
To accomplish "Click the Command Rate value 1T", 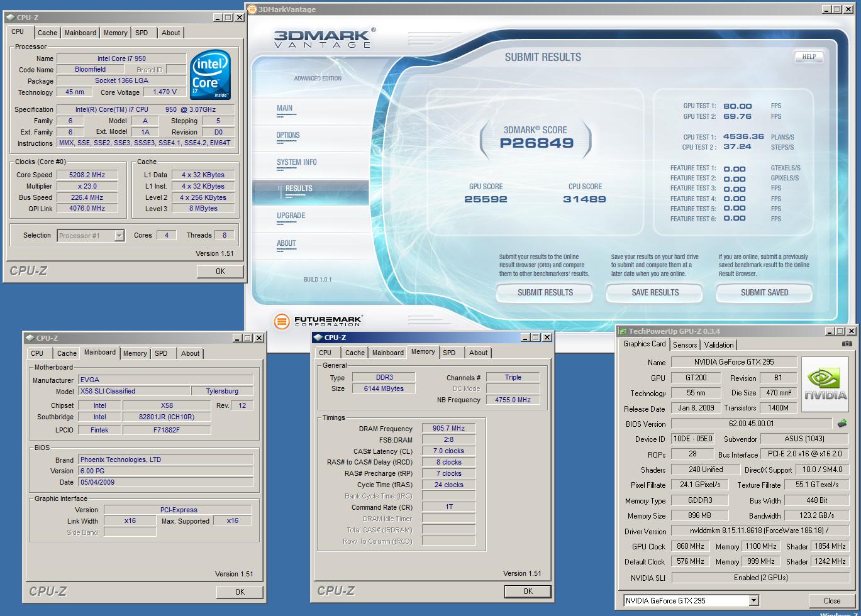I will 449,507.
